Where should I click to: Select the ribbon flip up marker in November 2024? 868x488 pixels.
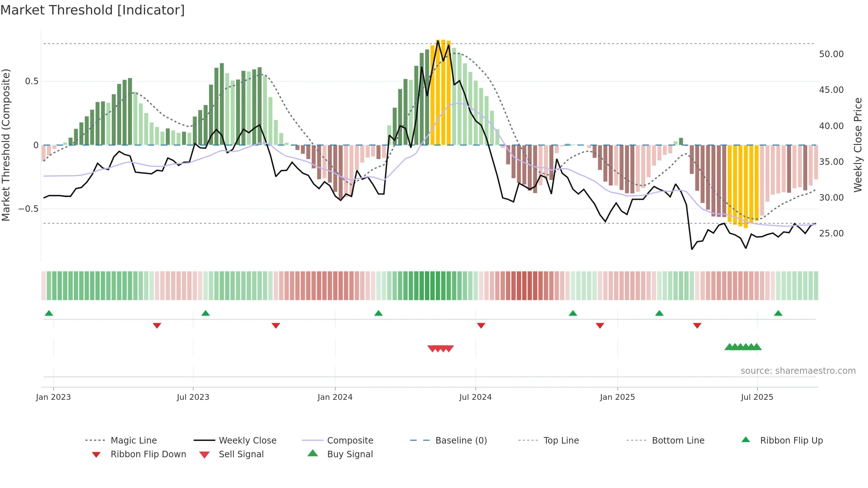[573, 313]
